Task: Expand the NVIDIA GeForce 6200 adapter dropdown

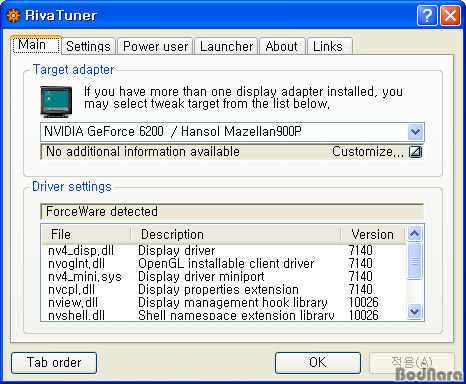Action: click(415, 132)
